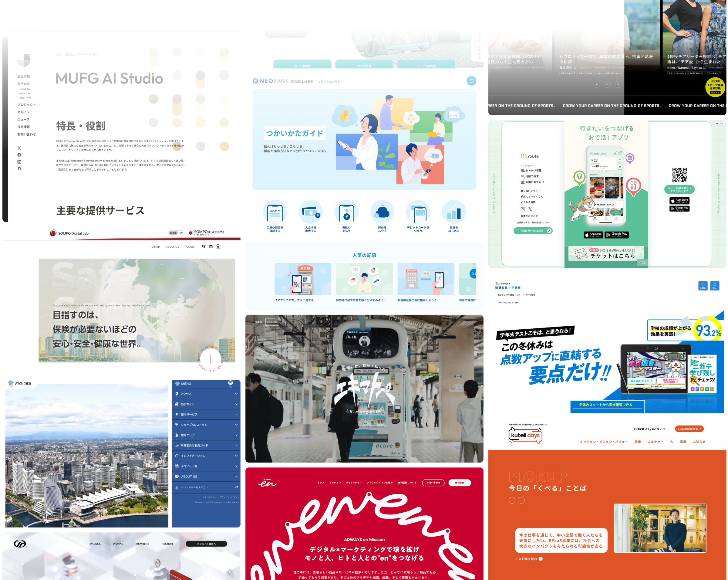Image resolution: width=728 pixels, height=580 pixels.
Task: Click the Tickets for Foreigners button
Action: click(x=533, y=231)
